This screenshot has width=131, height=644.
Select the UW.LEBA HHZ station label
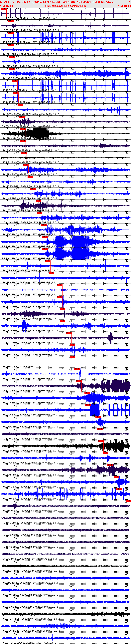coord(30,450)
